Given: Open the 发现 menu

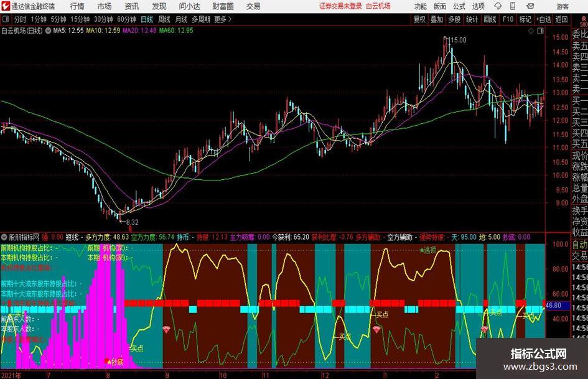Looking at the screenshot, I should coord(159,6).
